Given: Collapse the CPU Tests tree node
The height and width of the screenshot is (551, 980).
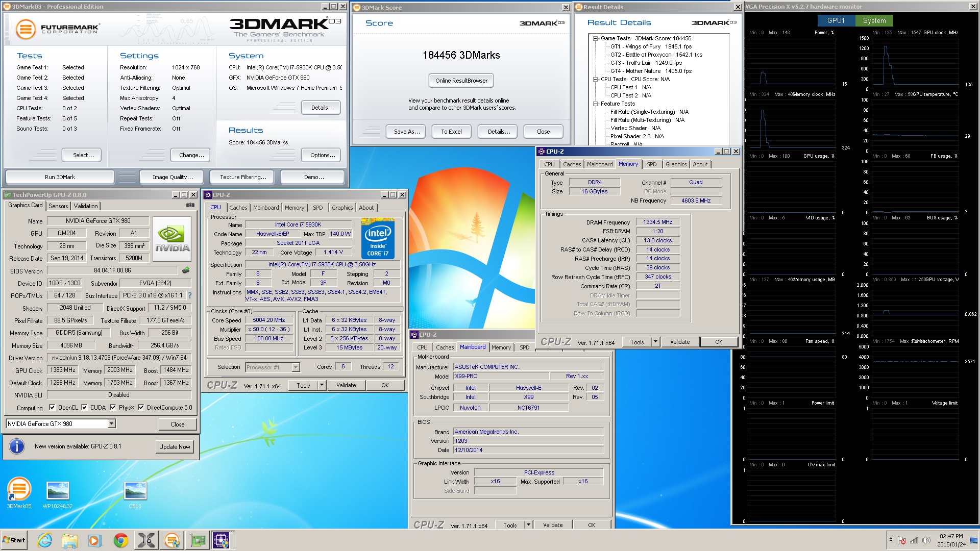Looking at the screenshot, I should pos(595,79).
